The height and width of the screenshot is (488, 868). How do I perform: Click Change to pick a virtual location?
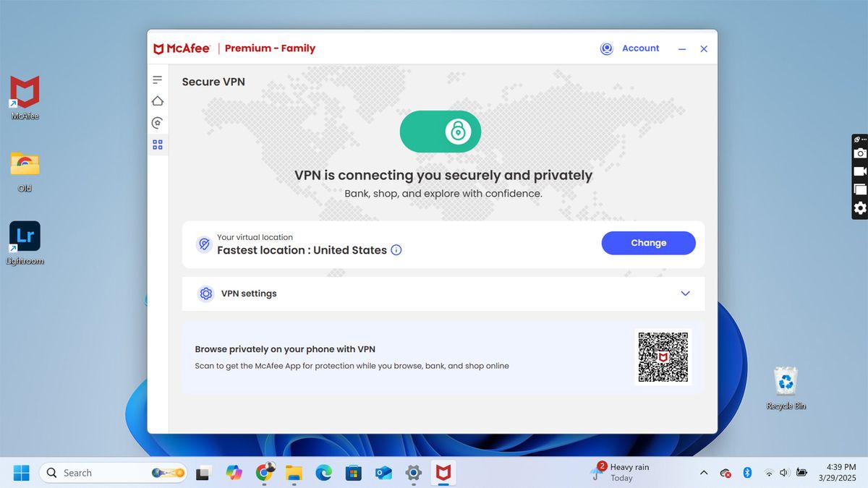pyautogui.click(x=647, y=243)
